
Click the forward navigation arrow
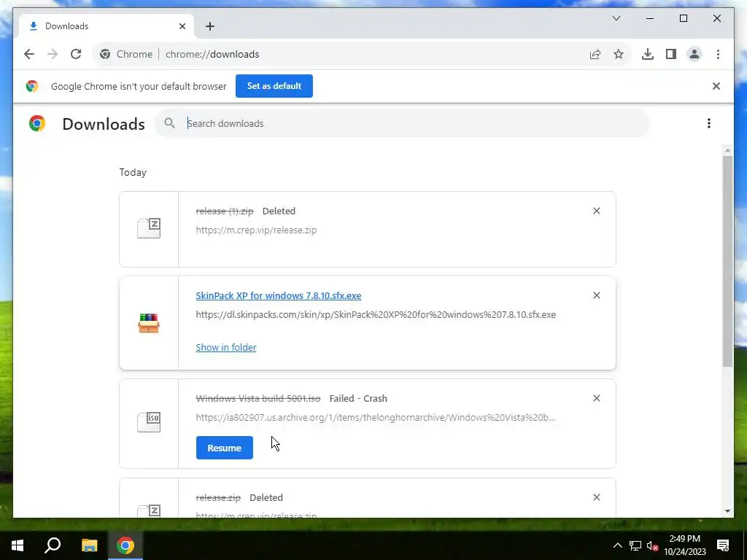coord(53,54)
